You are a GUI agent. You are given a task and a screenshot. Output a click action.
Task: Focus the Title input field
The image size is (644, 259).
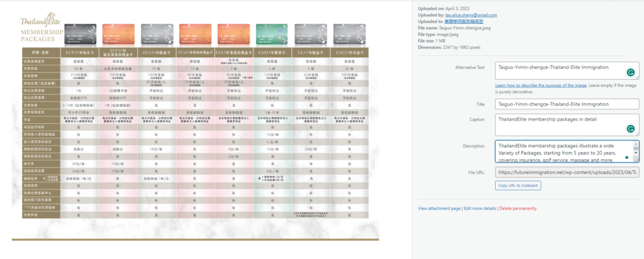pos(567,104)
